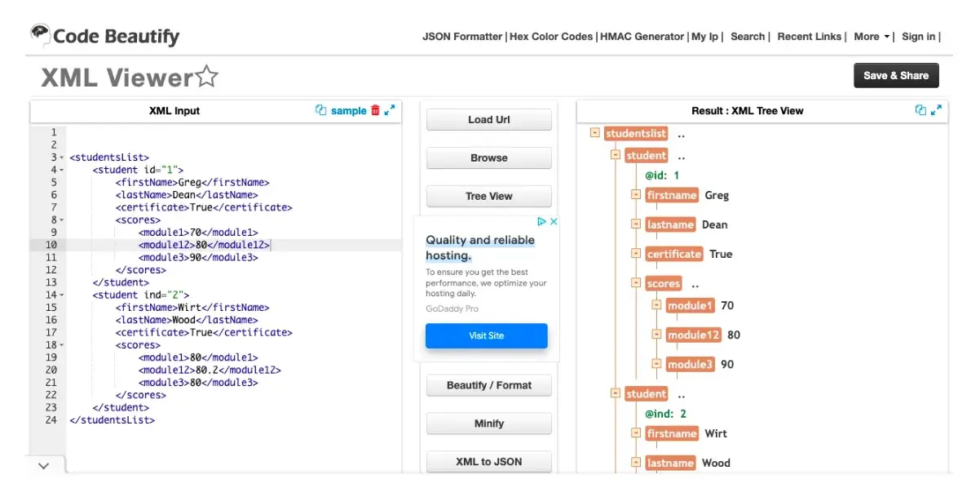The width and height of the screenshot is (980, 497).
Task: Expand XML Input panel to fullscreen
Action: 390,110
